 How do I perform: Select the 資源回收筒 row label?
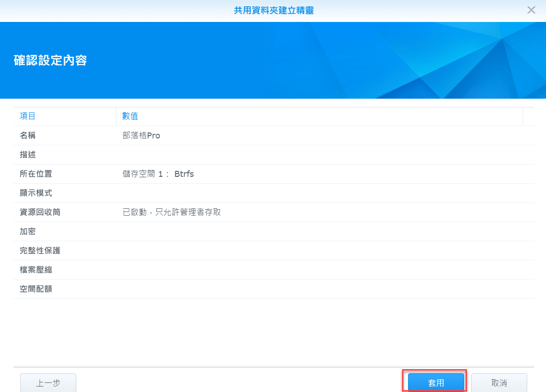(x=40, y=212)
